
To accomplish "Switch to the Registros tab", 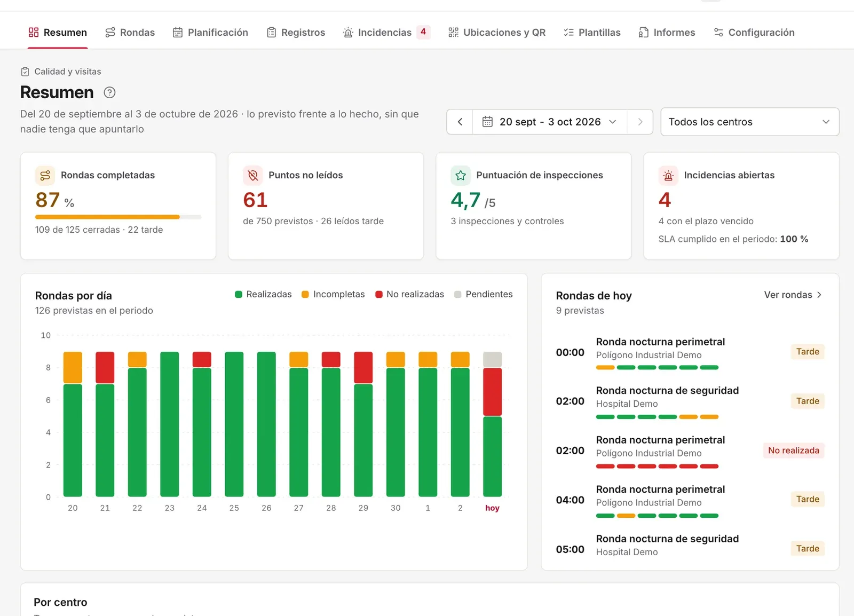I will (296, 33).
